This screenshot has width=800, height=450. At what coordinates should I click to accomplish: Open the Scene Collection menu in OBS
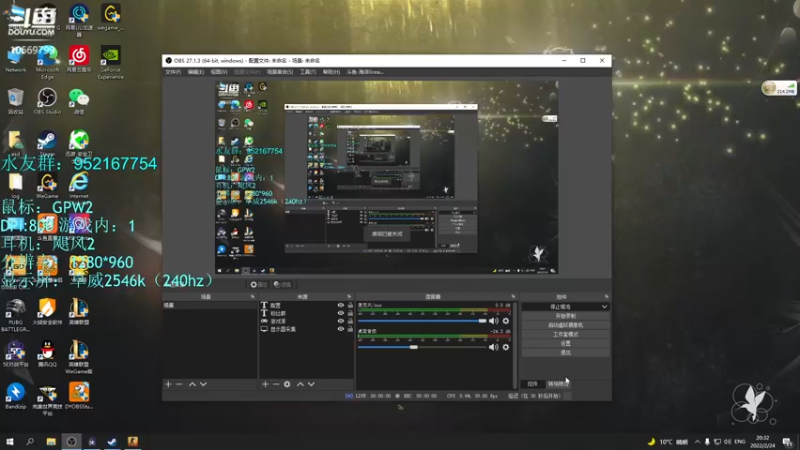pyautogui.click(x=280, y=72)
